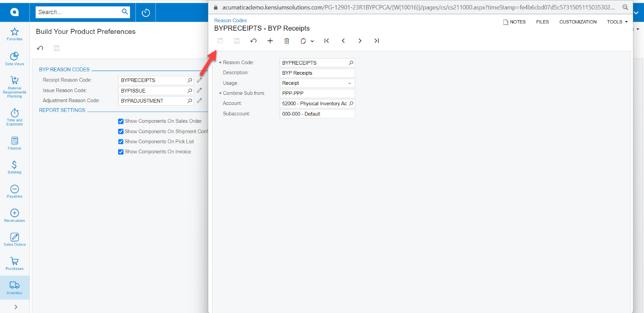Click the Add new record plus icon
This screenshot has height=313, width=644.
click(270, 41)
